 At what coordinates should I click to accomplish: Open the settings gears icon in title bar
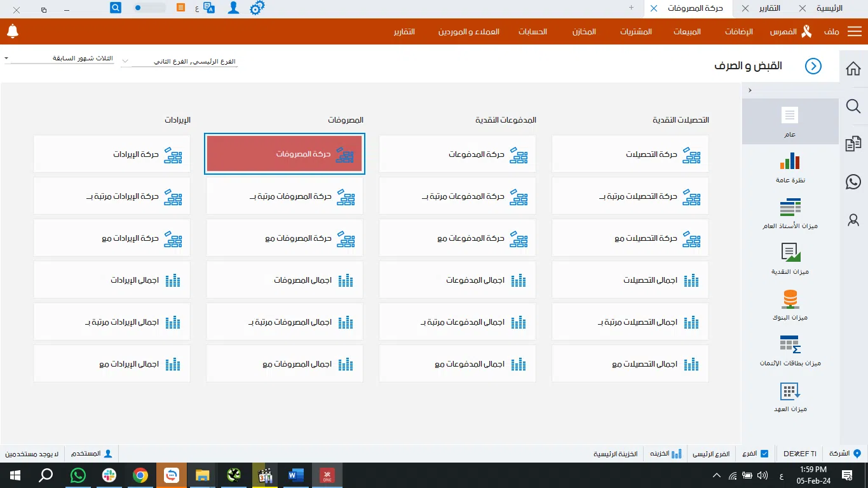pos(257,8)
